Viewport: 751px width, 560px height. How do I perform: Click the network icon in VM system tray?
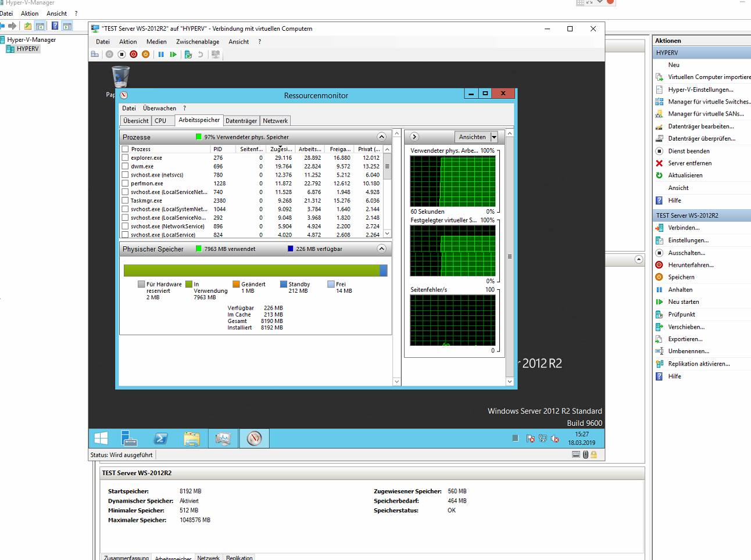pos(543,439)
